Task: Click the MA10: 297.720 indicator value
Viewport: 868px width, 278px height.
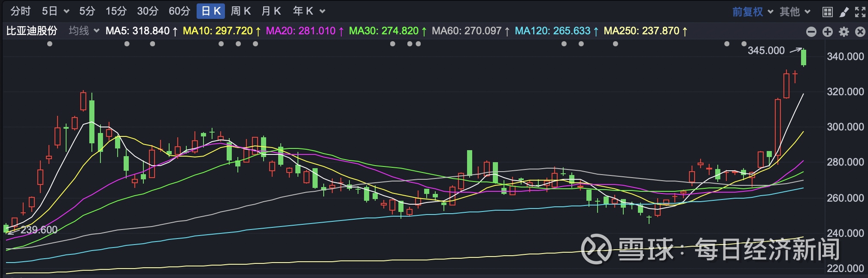Action: [x=222, y=31]
